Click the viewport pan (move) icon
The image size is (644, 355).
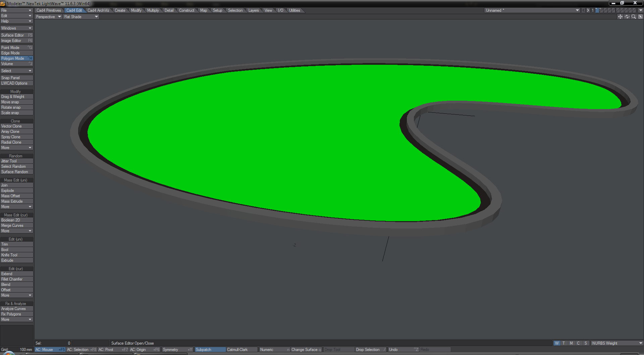click(620, 17)
